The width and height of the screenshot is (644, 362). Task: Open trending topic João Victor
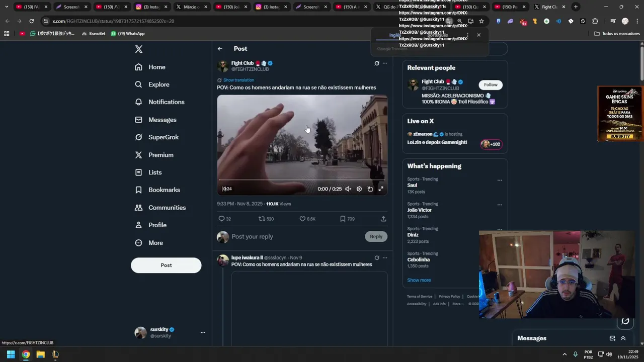(x=420, y=210)
